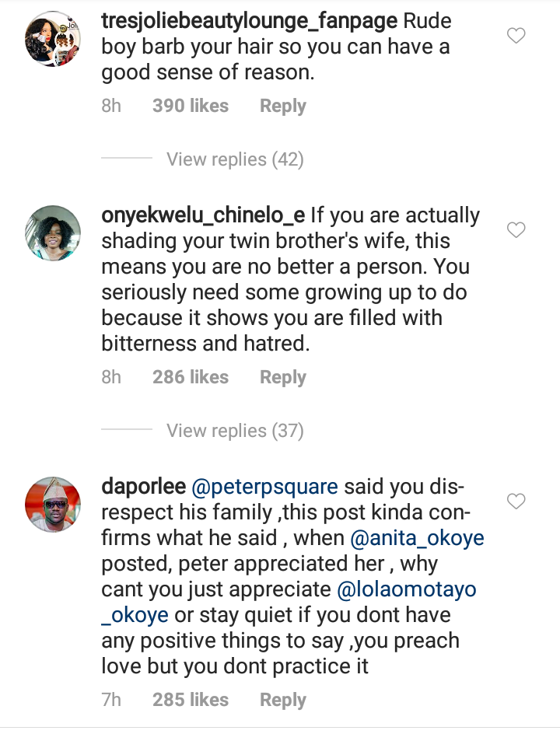View the 286 likes list
This screenshot has height=734, width=560.
pos(191,377)
